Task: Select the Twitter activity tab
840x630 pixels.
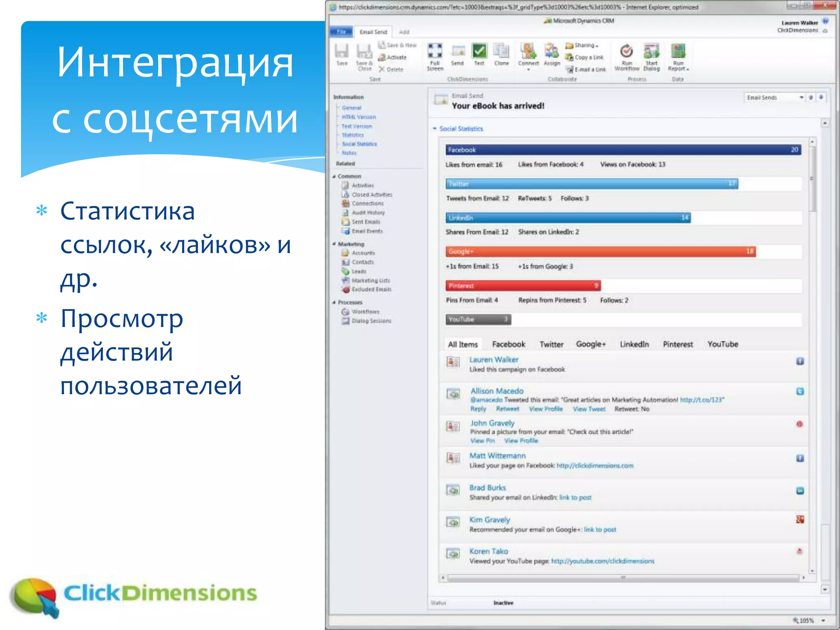Action: tap(551, 345)
